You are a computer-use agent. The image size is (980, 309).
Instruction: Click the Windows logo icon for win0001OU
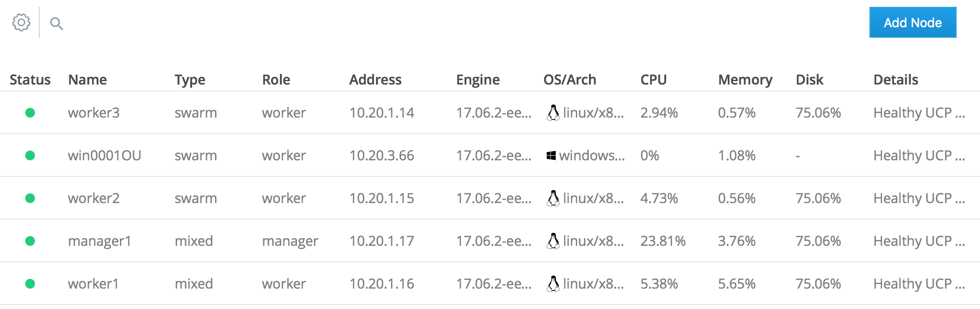click(x=551, y=155)
